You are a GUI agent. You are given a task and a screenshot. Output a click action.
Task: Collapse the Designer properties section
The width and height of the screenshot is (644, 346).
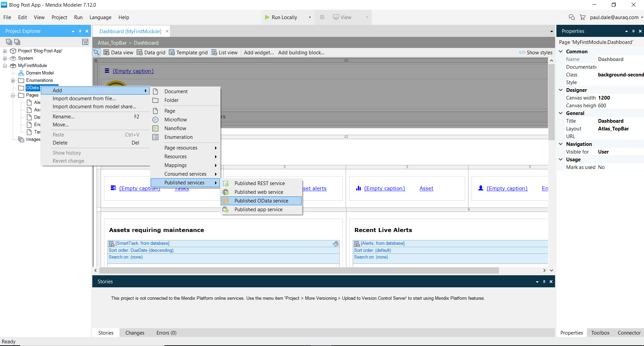[561, 90]
